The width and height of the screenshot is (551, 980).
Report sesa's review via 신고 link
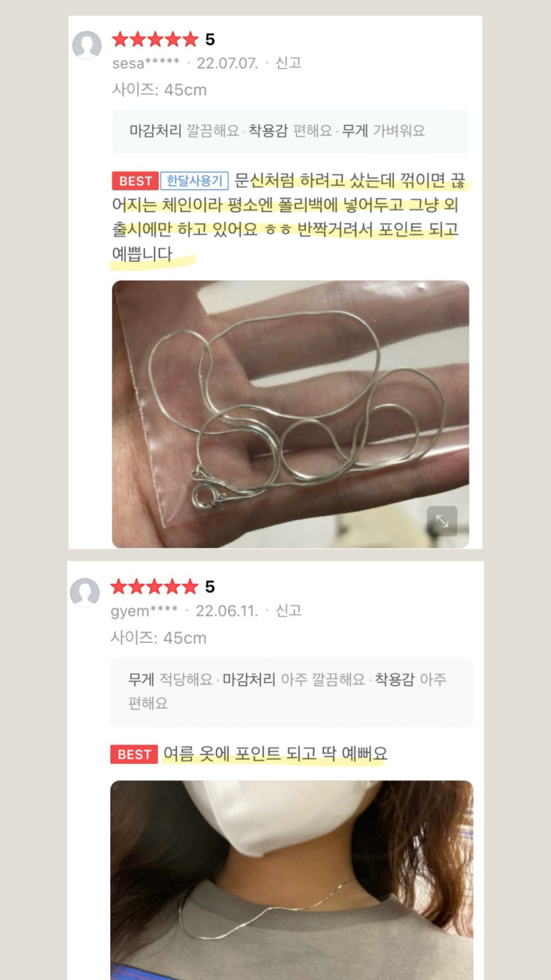288,63
